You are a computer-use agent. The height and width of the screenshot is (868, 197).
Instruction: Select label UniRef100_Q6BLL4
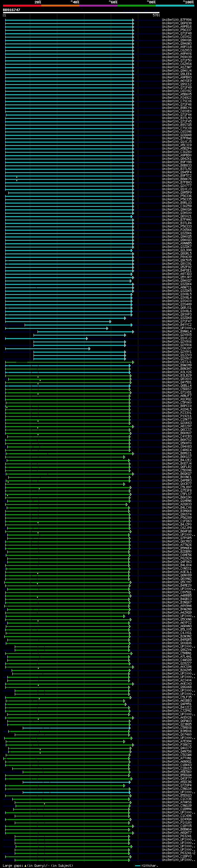pos(177,386)
